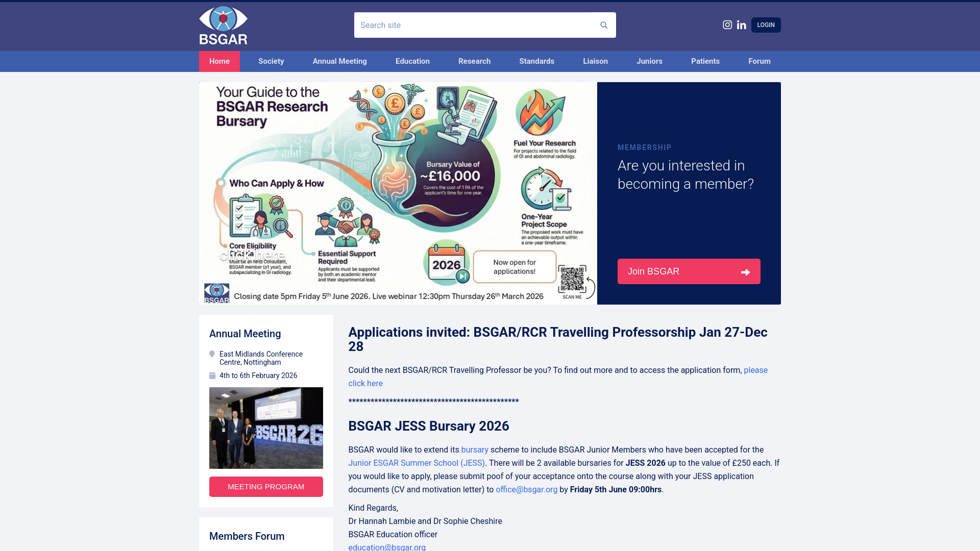
Task: Click 'Dr Hannah Lambie and Dr Sophie Cheshire'
Action: pyautogui.click(x=425, y=521)
